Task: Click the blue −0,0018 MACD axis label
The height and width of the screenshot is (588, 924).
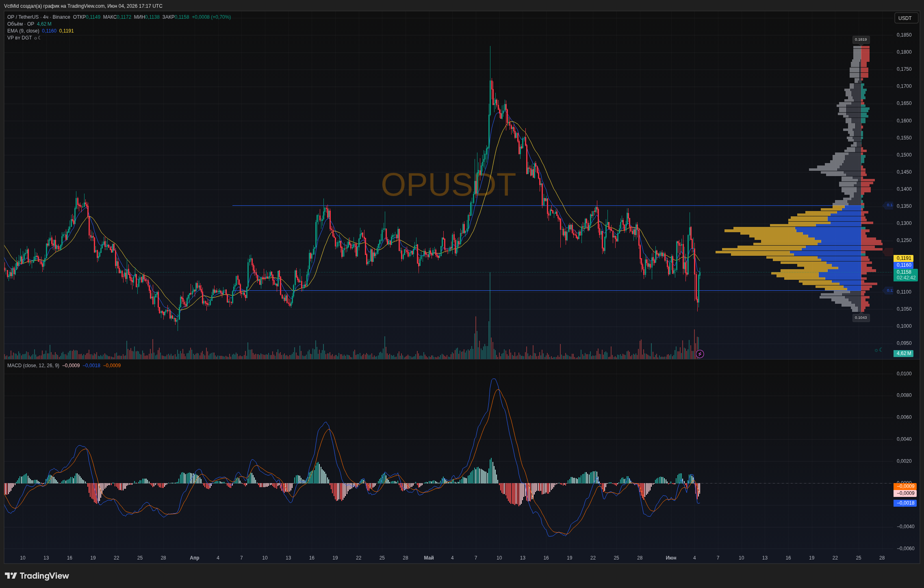Action: (x=905, y=503)
